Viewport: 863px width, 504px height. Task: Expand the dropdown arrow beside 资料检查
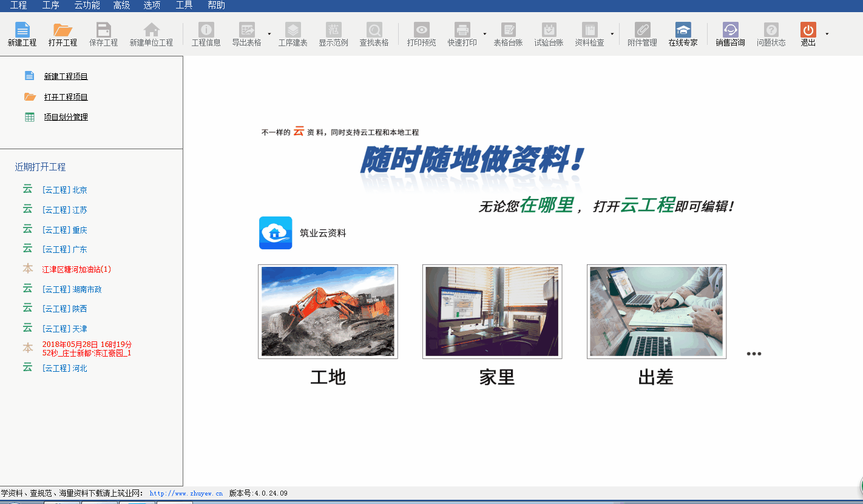pos(612,34)
